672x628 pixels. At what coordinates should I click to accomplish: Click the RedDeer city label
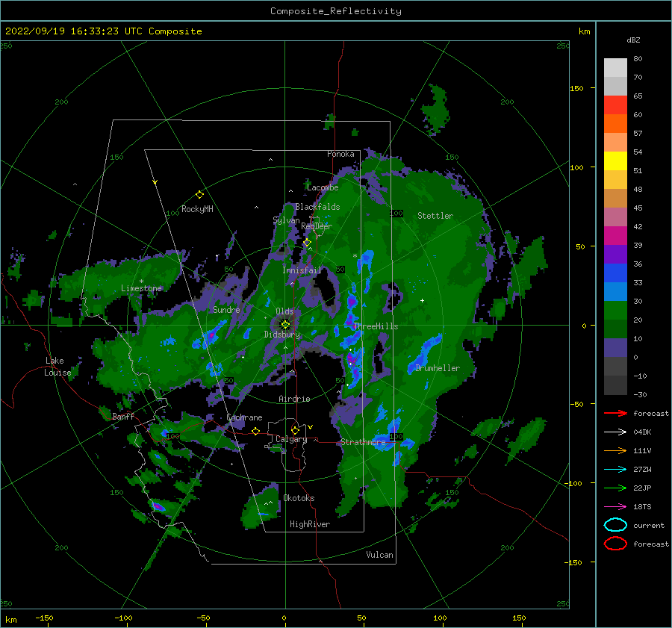point(317,226)
